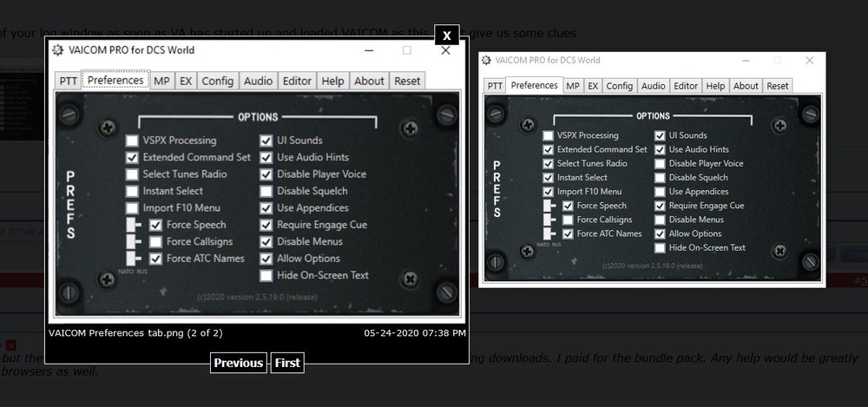Uncheck UI Sounds in left window
This screenshot has height=407, width=868.
266,141
